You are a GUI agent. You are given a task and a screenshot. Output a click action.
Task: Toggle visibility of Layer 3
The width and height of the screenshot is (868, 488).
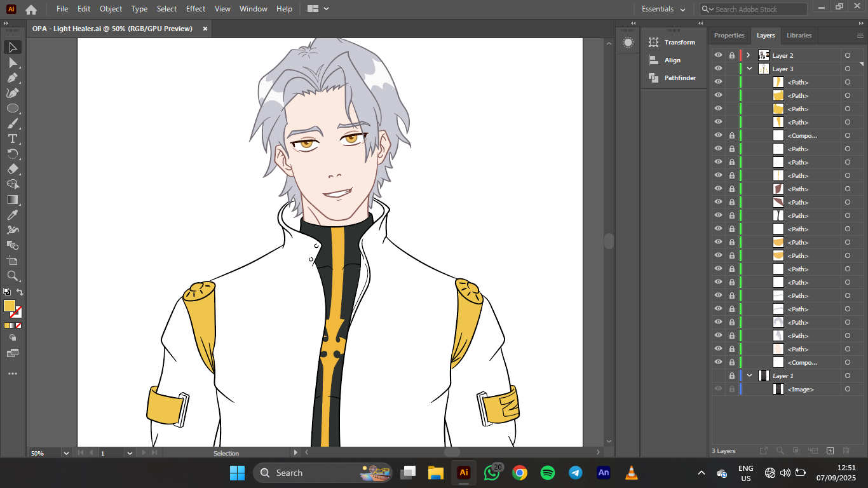[x=718, y=69]
